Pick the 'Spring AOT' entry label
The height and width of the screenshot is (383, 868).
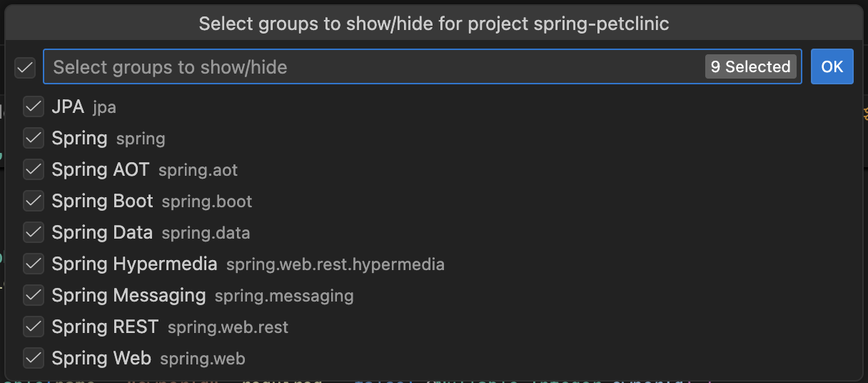(101, 169)
